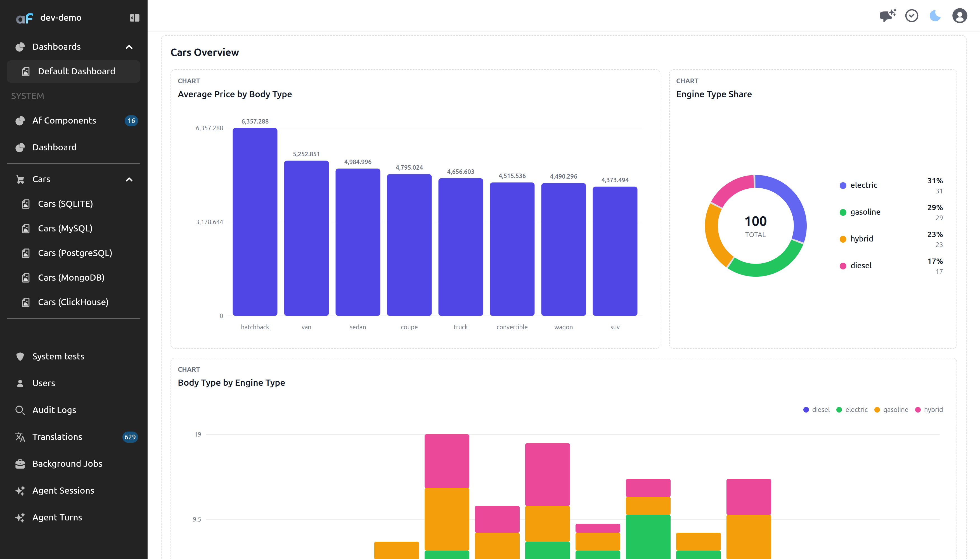The height and width of the screenshot is (559, 980).
Task: Toggle gasoline series in stacked chart legend
Action: pos(891,410)
